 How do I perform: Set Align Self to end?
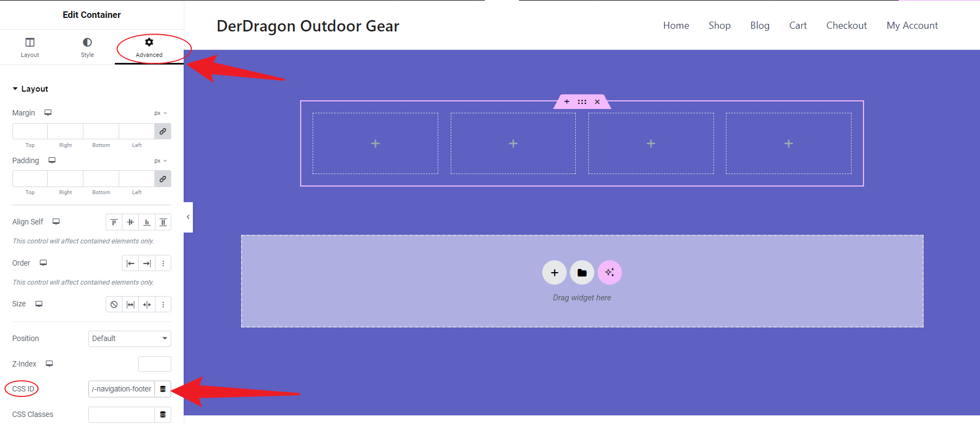[x=147, y=222]
